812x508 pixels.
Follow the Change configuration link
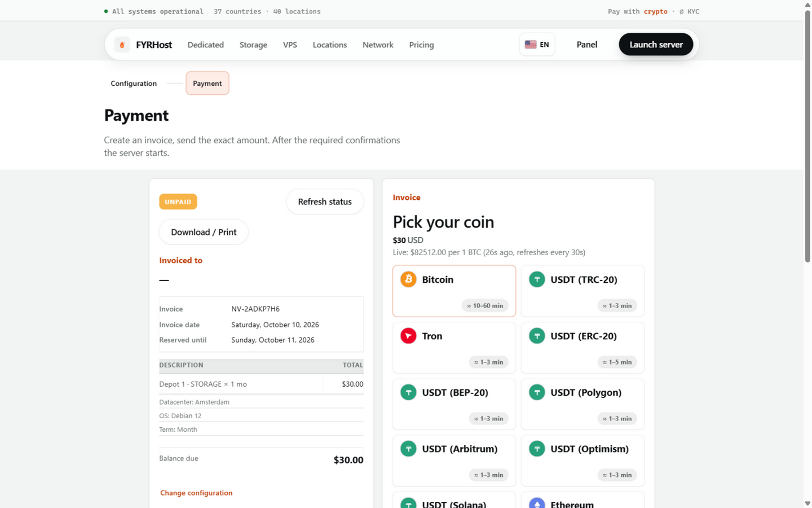click(x=196, y=493)
